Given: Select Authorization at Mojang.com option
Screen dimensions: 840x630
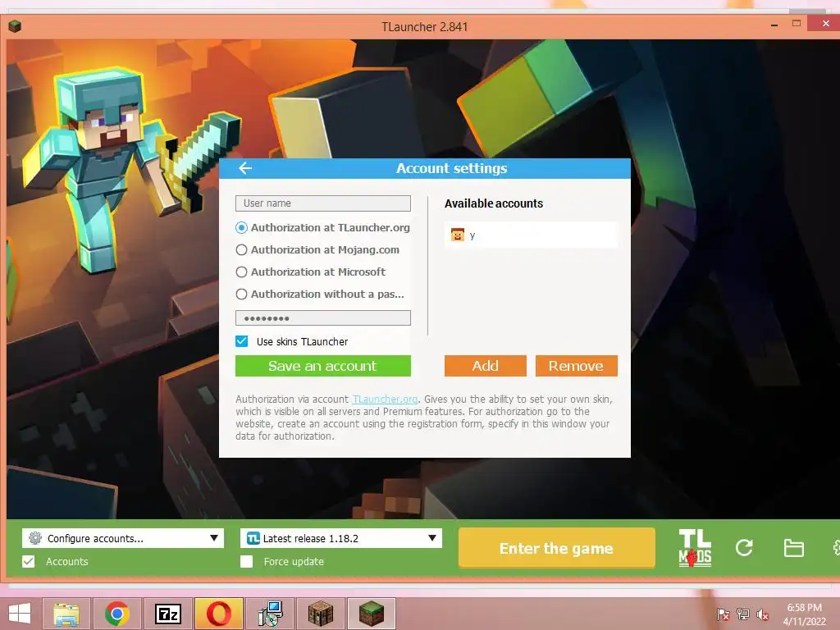Looking at the screenshot, I should point(317,249).
